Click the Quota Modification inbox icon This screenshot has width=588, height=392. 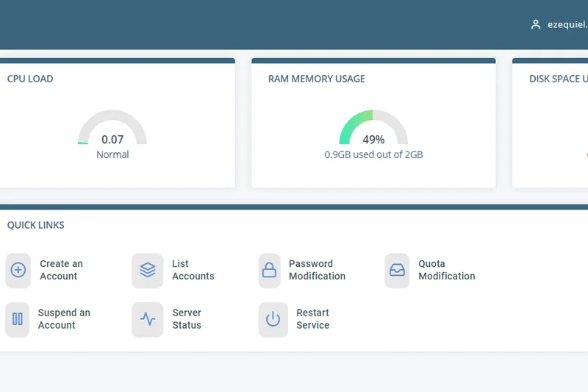tap(397, 270)
